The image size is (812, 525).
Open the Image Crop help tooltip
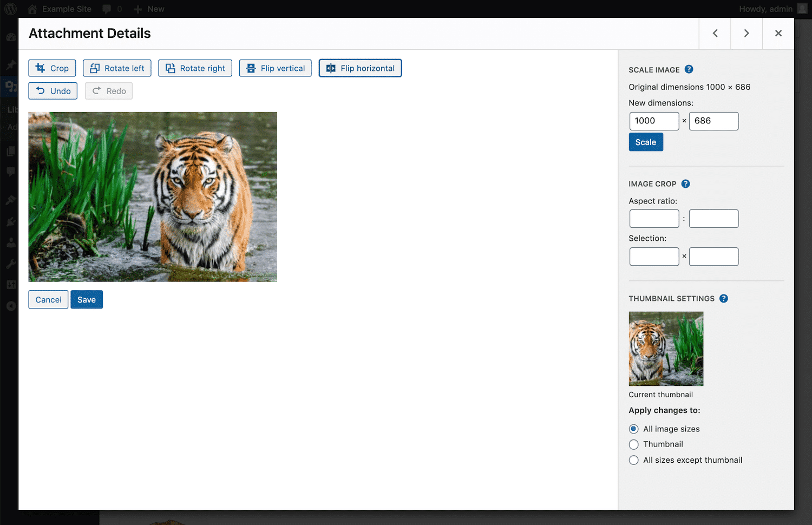pos(685,183)
